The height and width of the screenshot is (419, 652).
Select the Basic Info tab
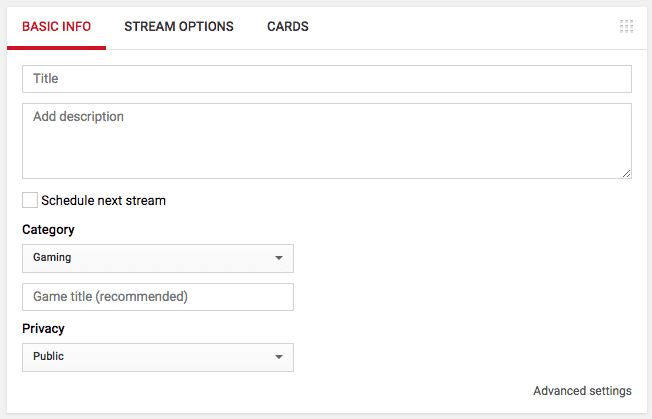pos(56,27)
